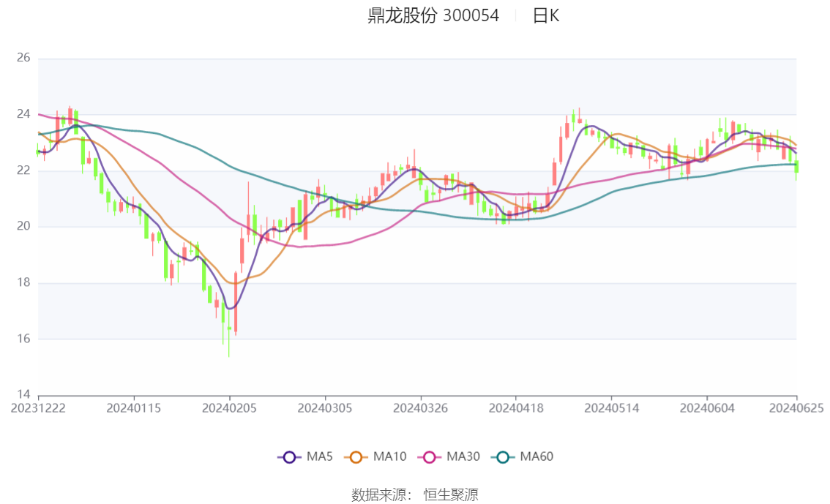The image size is (830, 504).
Task: Toggle the MA60 teal legend circle icon
Action: pyautogui.click(x=503, y=457)
